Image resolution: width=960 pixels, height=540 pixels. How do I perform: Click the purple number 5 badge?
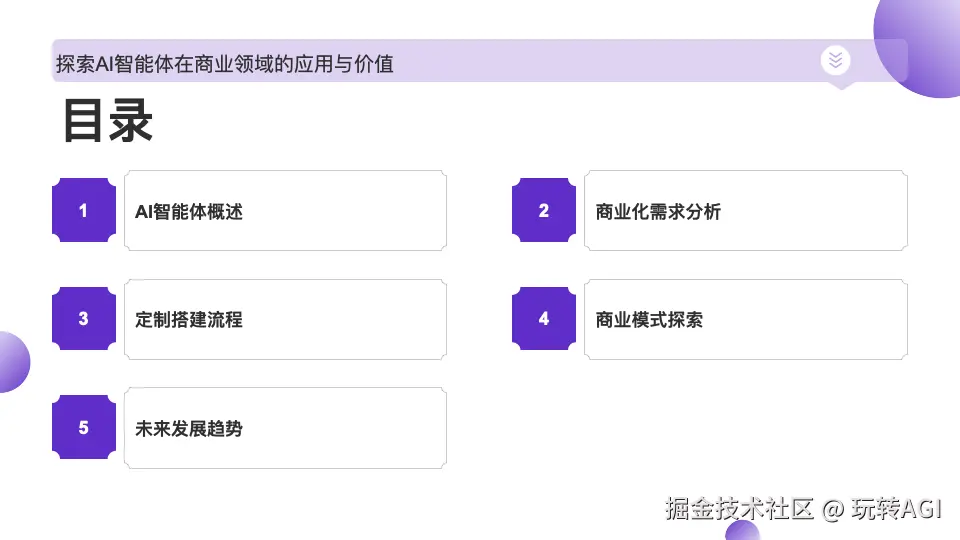(x=83, y=428)
